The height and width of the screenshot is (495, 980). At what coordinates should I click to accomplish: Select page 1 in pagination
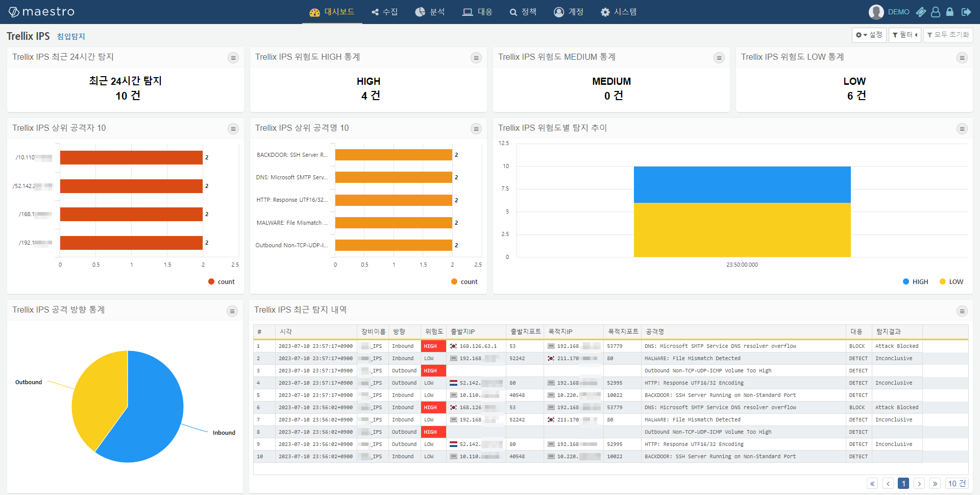point(903,483)
